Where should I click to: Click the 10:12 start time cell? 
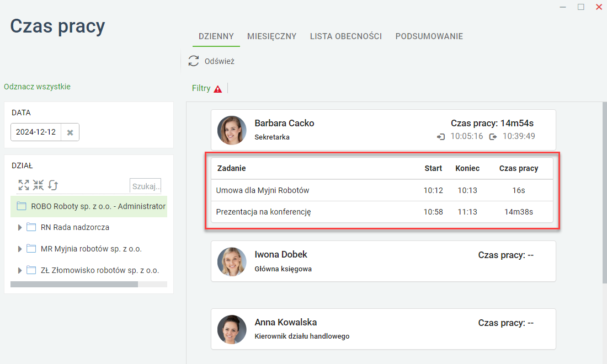coord(433,190)
